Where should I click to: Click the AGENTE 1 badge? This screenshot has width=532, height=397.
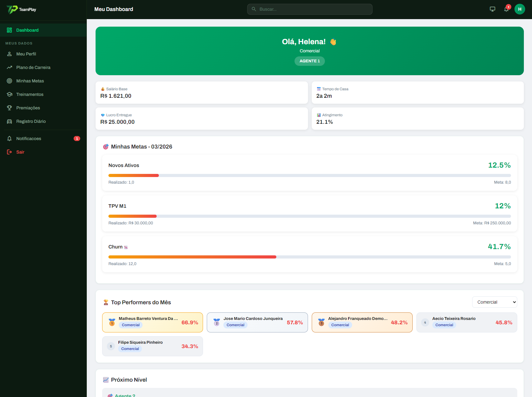pyautogui.click(x=310, y=61)
